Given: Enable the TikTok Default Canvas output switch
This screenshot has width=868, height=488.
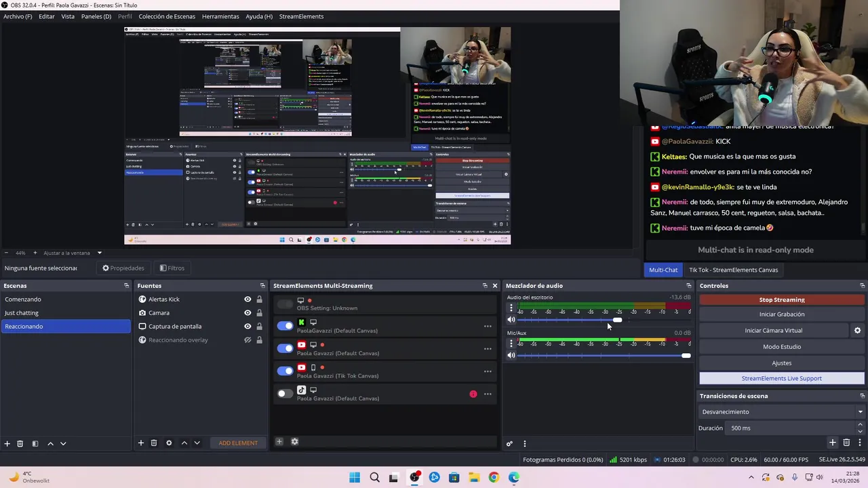Looking at the screenshot, I should coord(285,394).
